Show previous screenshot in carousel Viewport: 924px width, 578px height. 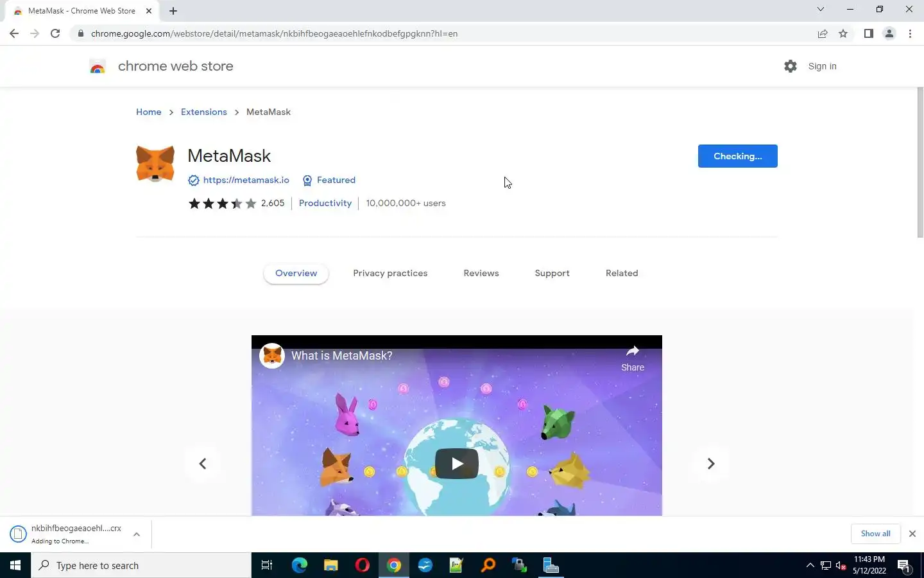pos(203,464)
